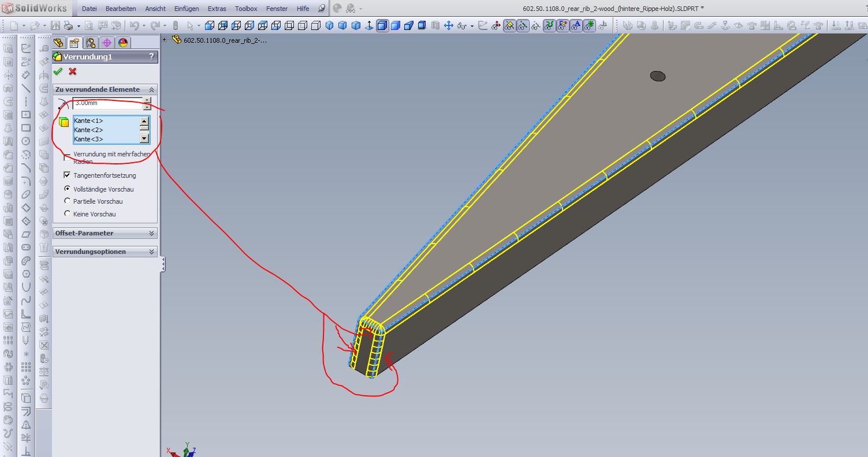Click the Select cursor tool
The height and width of the screenshot is (457, 868).
(189, 25)
